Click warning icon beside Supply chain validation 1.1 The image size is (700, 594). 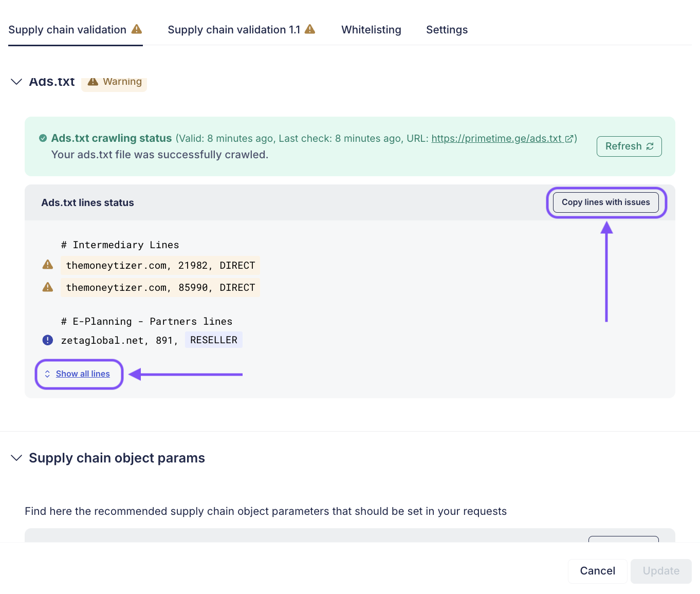pos(310,29)
